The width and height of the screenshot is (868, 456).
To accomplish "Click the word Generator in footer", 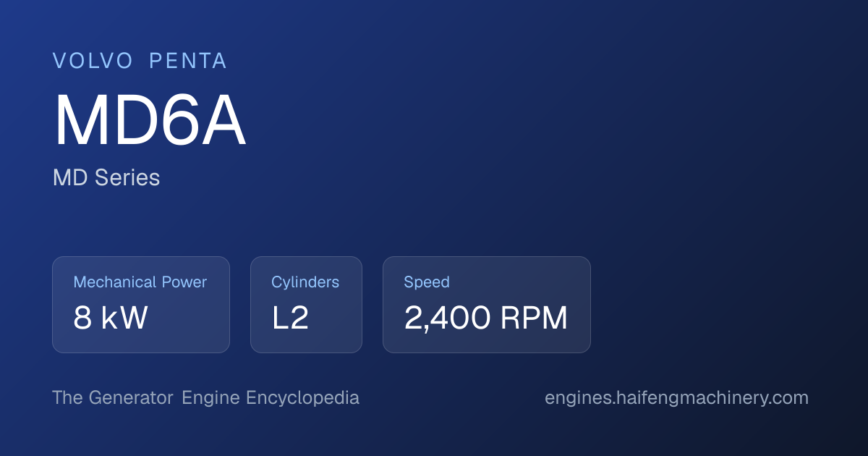I will pyautogui.click(x=131, y=398).
